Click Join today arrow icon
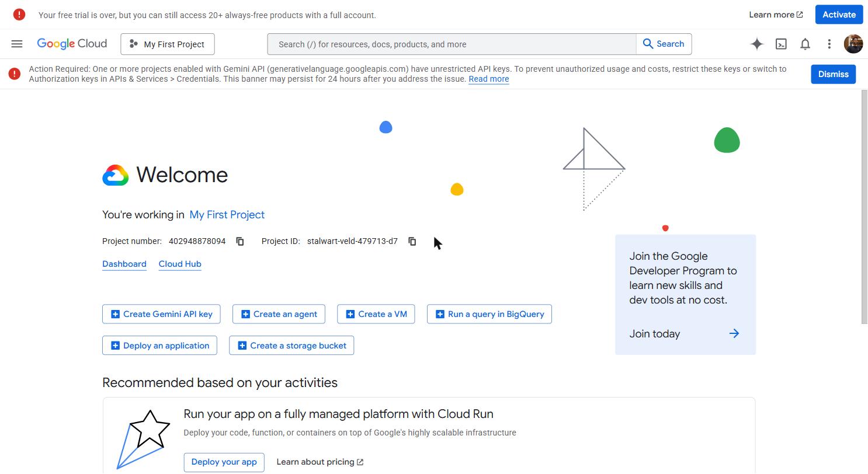 pos(734,334)
